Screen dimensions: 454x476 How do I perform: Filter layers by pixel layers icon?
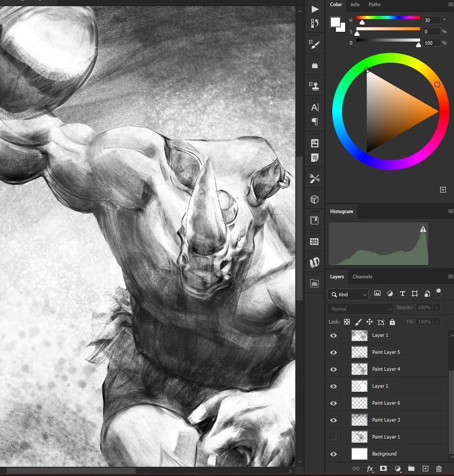377,293
